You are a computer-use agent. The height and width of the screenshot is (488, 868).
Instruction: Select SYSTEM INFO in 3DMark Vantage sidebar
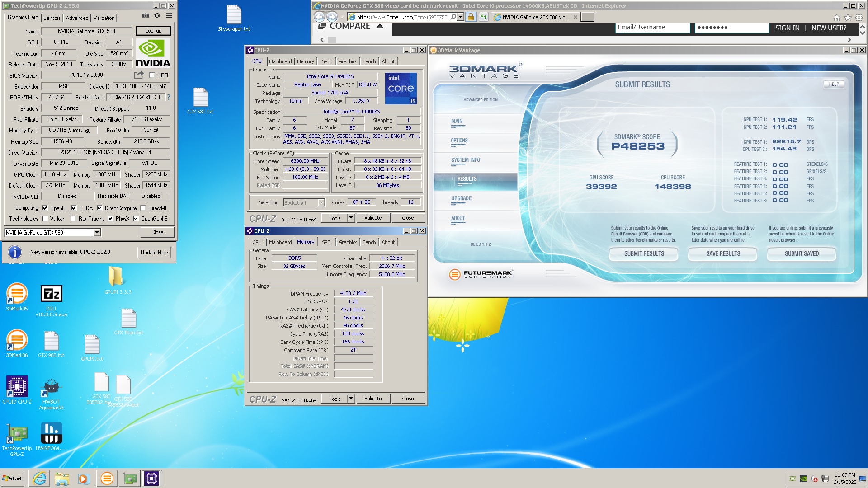tap(465, 160)
